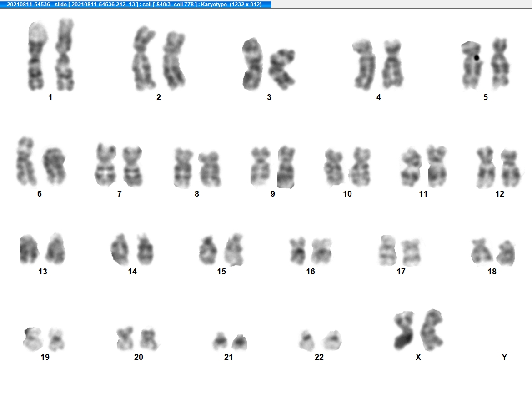This screenshot has height=409, width=532.
Task: Select the chromosome 7 pair image
Action: pos(119,165)
